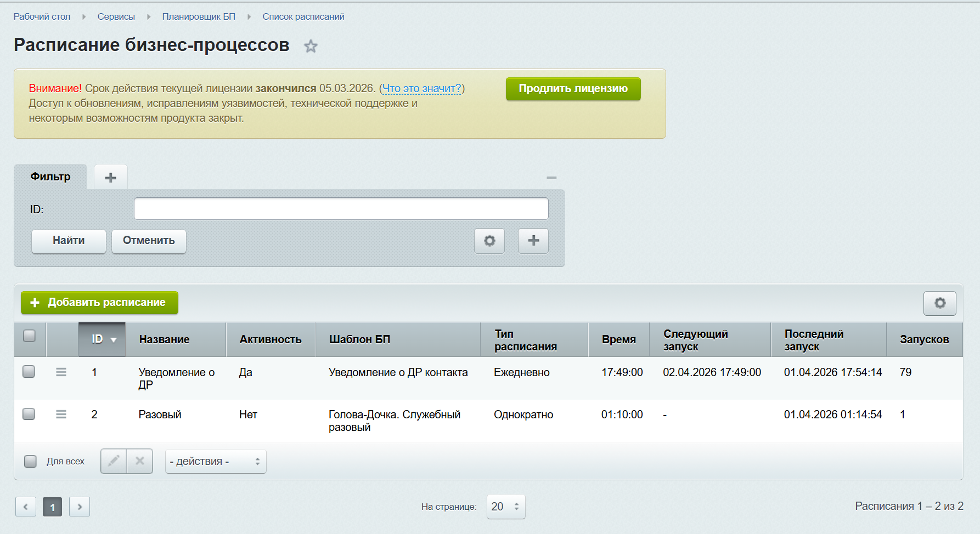The width and height of the screenshot is (980, 534).
Task: Open row menu for Уведомление о ДР
Action: 61,372
